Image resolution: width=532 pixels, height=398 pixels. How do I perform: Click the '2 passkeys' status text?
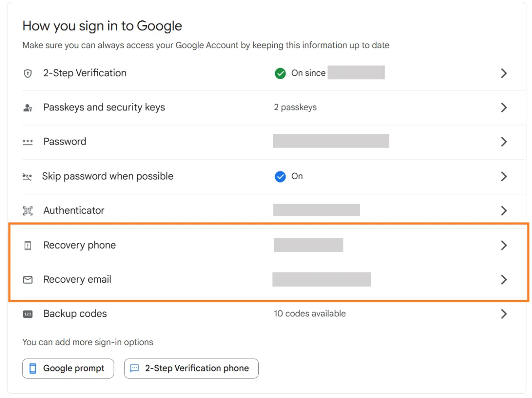coord(295,108)
